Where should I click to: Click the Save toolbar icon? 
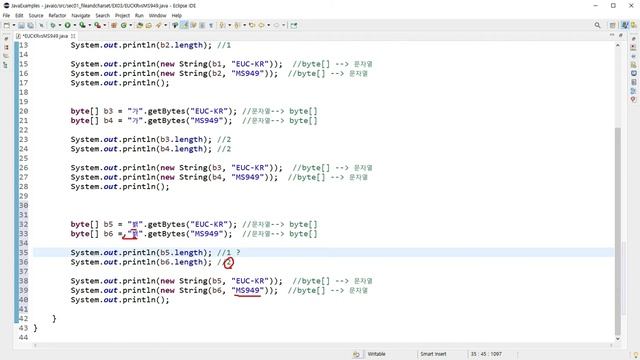(x=21, y=25)
